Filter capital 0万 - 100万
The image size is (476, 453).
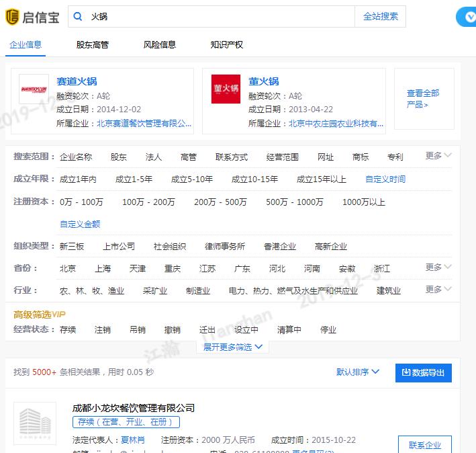81,202
